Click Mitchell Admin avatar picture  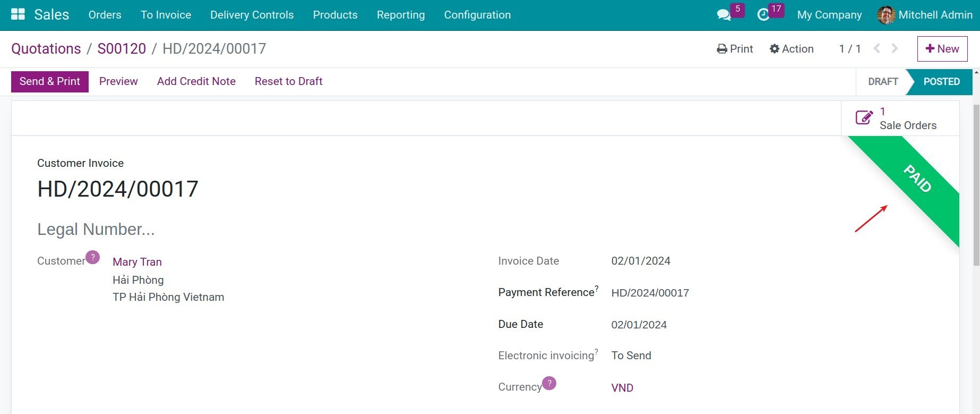pos(886,15)
